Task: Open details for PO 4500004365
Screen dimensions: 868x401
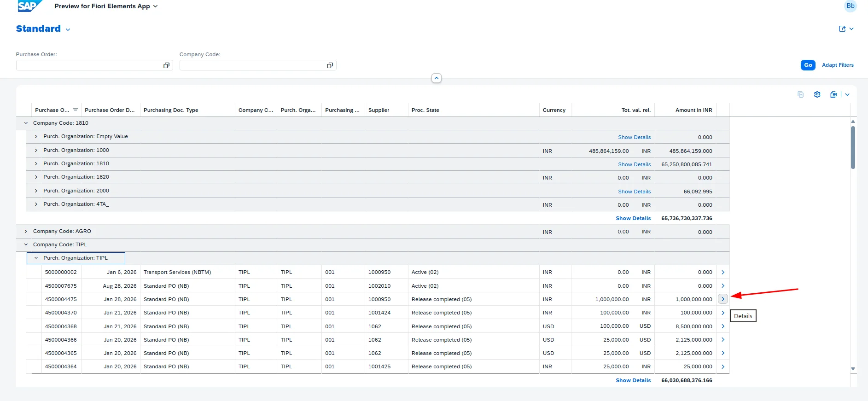Action: tap(723, 353)
